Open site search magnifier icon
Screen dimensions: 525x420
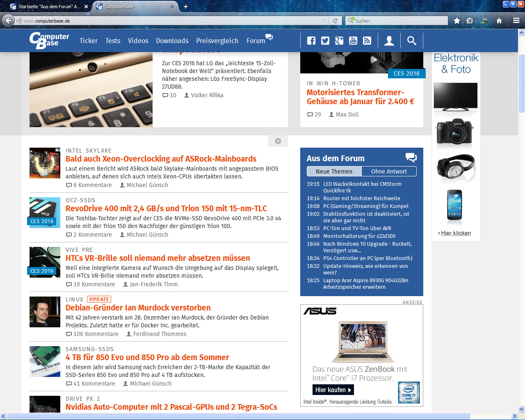pyautogui.click(x=412, y=41)
